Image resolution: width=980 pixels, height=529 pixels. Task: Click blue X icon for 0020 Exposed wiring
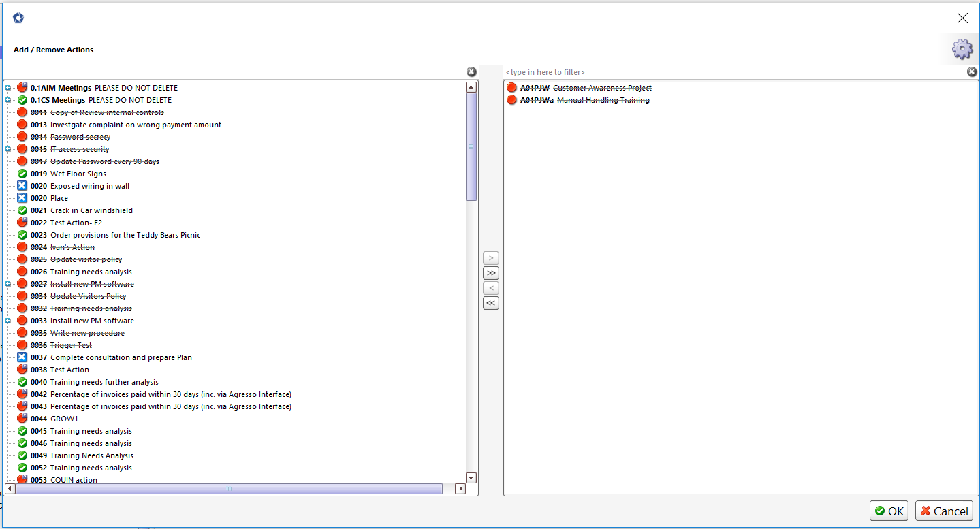pyautogui.click(x=22, y=186)
